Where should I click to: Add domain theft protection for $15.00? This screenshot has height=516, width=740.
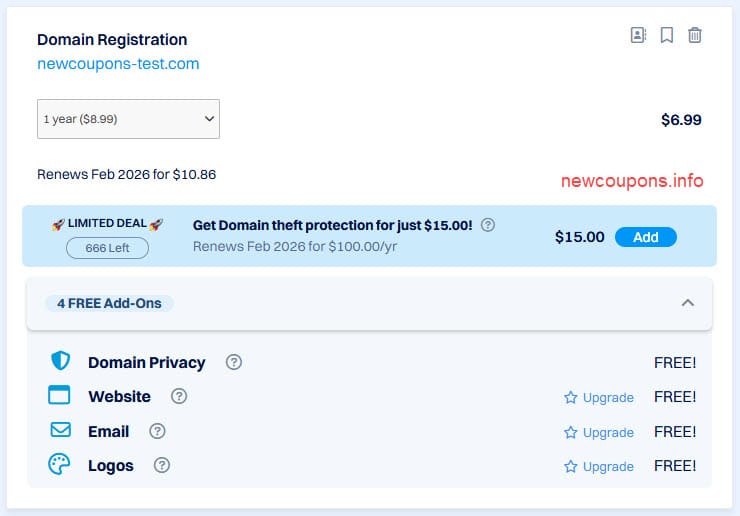[646, 237]
